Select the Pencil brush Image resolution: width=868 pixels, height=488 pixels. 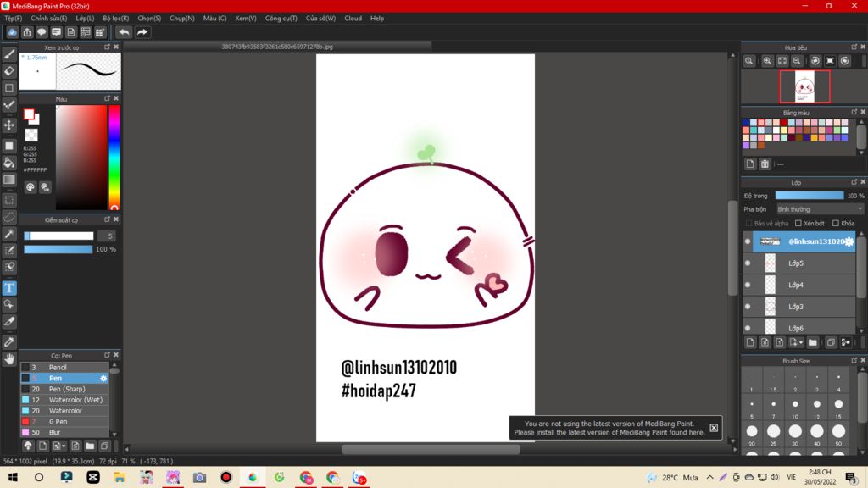click(64, 368)
